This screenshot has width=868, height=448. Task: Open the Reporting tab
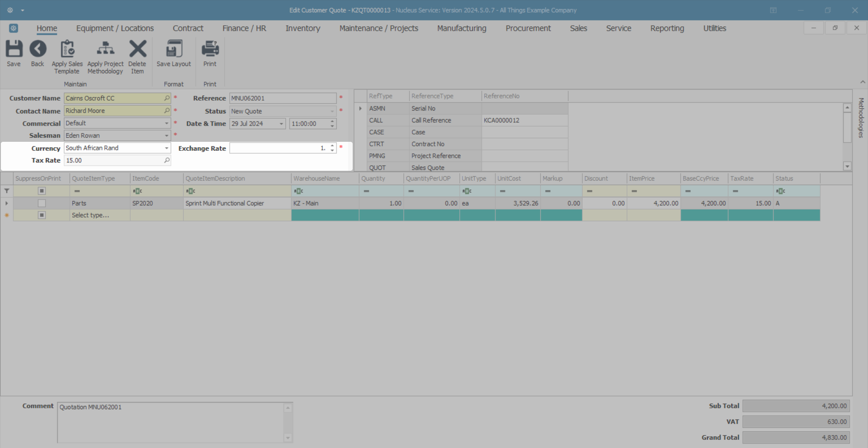667,28
